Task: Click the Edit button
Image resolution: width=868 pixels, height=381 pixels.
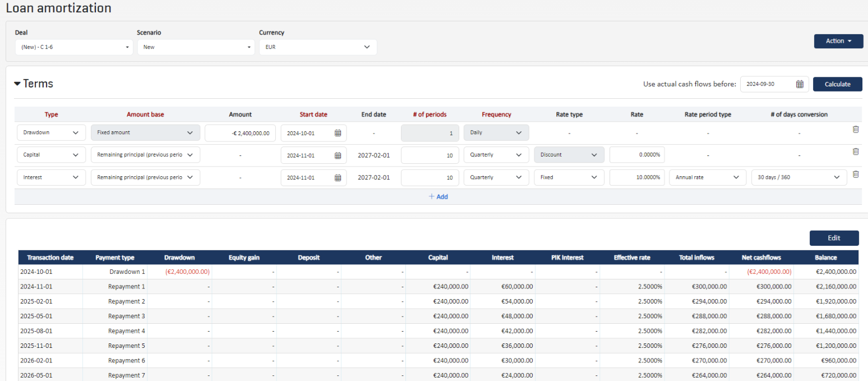Action: coord(834,238)
